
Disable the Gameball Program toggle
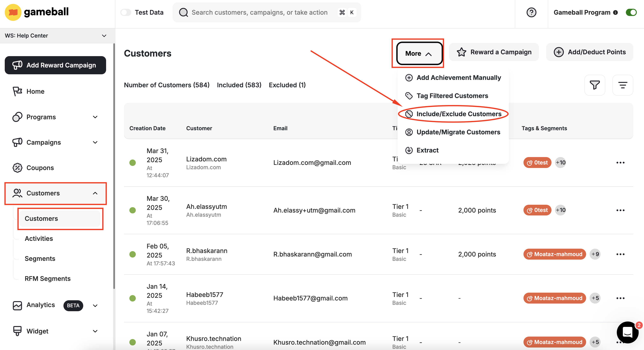[631, 12]
